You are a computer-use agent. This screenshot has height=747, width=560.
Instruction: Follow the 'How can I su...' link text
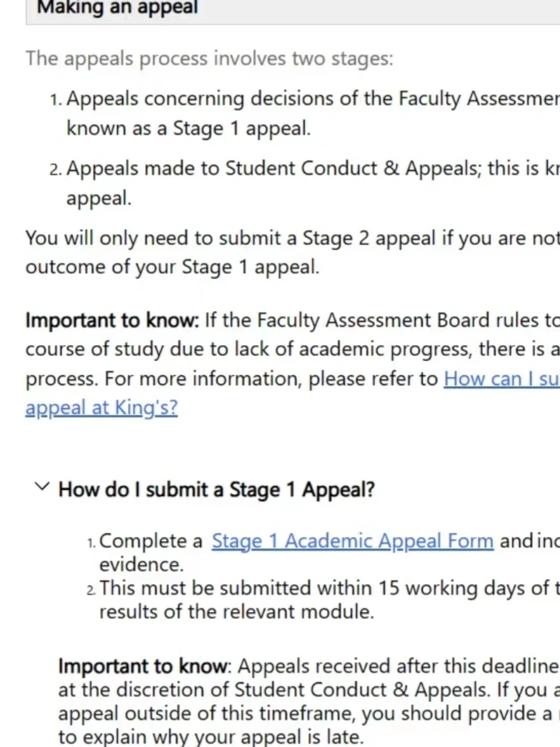pyautogui.click(x=502, y=379)
